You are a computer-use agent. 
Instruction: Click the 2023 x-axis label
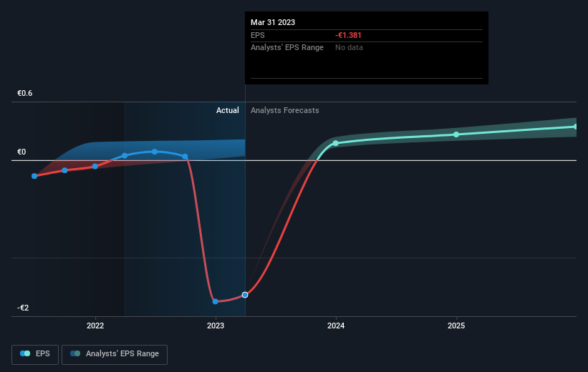click(216, 325)
